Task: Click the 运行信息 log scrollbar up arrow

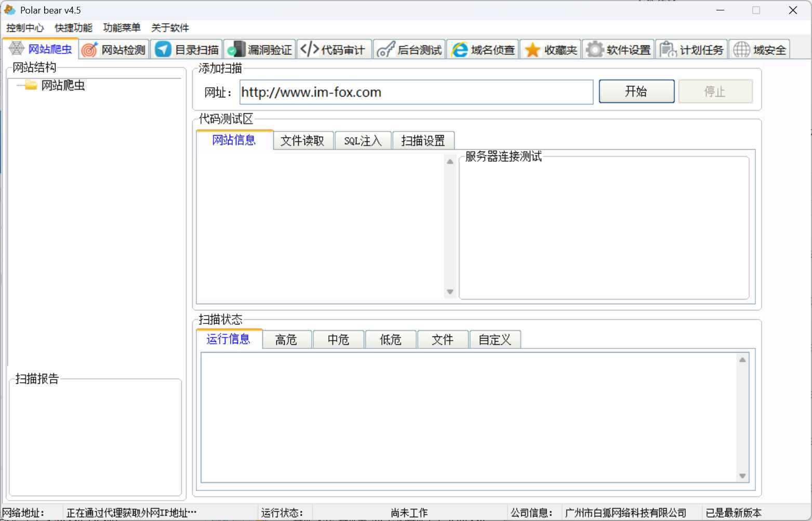Action: pyautogui.click(x=742, y=360)
